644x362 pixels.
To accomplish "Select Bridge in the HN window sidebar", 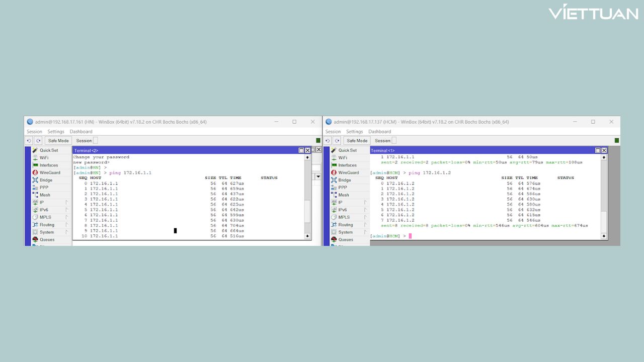I will [46, 180].
